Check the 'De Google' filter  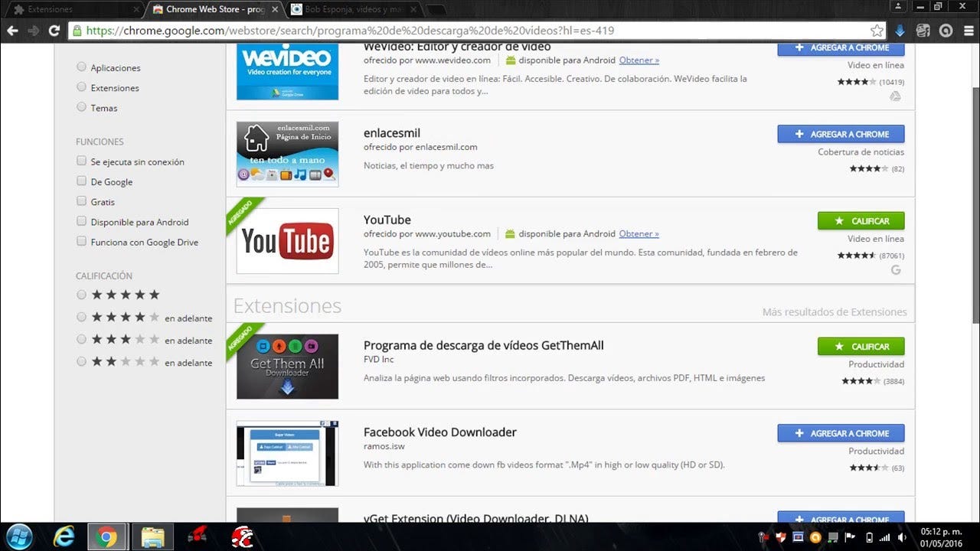(x=81, y=181)
